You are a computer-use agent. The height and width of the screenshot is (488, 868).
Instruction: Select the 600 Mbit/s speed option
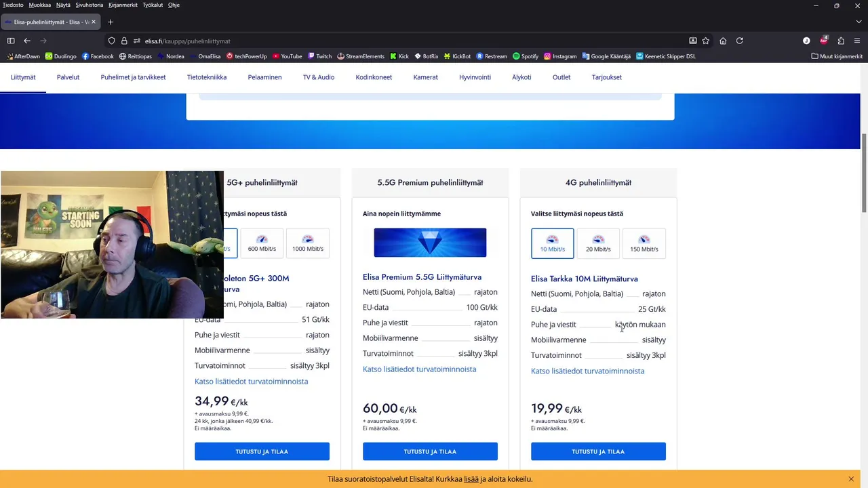(262, 243)
